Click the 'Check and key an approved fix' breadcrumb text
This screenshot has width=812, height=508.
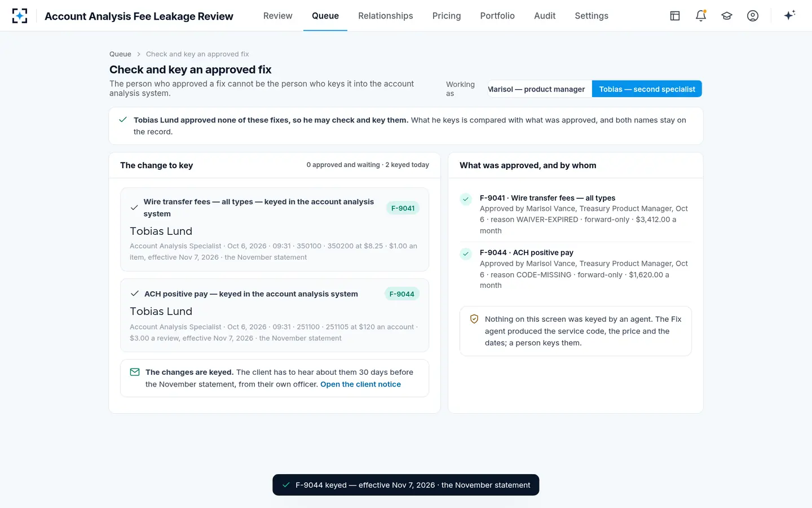[197, 54]
